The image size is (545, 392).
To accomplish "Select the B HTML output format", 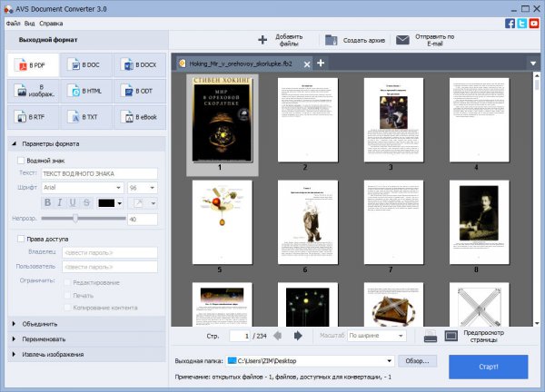I will click(x=86, y=91).
